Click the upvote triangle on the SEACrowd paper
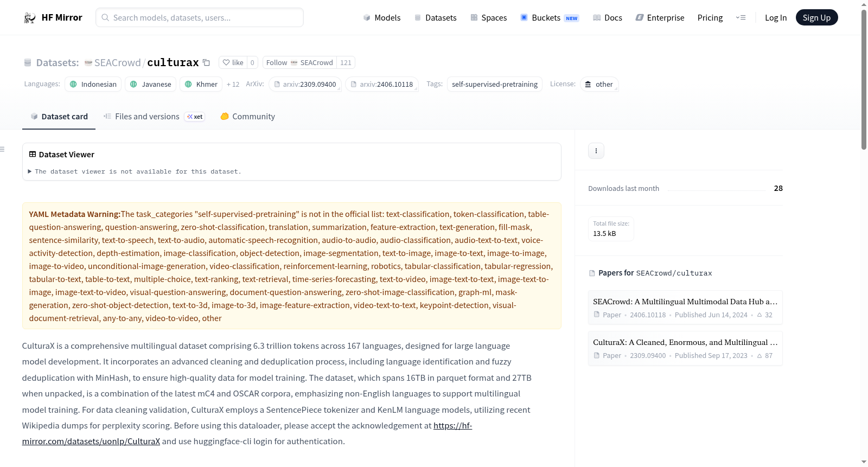 [759, 315]
